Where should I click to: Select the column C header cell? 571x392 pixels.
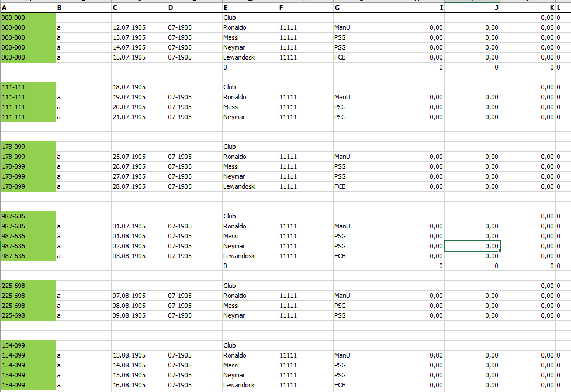coord(139,8)
